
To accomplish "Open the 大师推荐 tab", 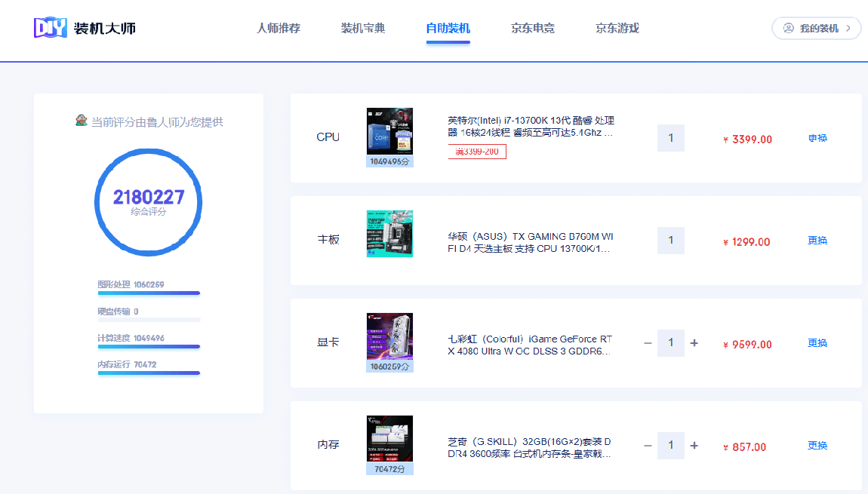I will click(x=279, y=28).
